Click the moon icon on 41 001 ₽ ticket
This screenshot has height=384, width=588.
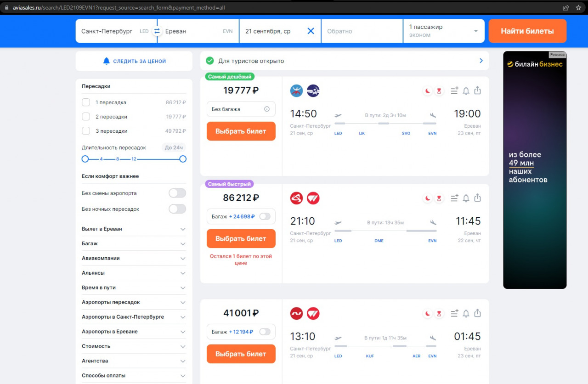coord(428,314)
